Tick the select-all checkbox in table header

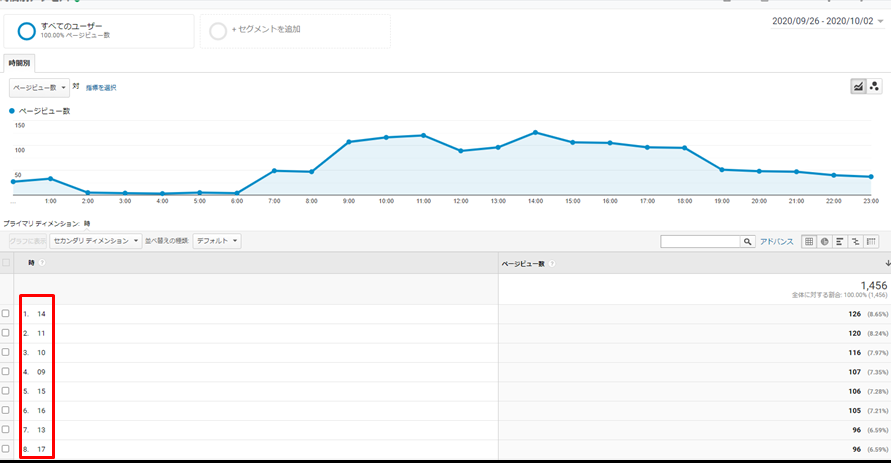pos(6,263)
